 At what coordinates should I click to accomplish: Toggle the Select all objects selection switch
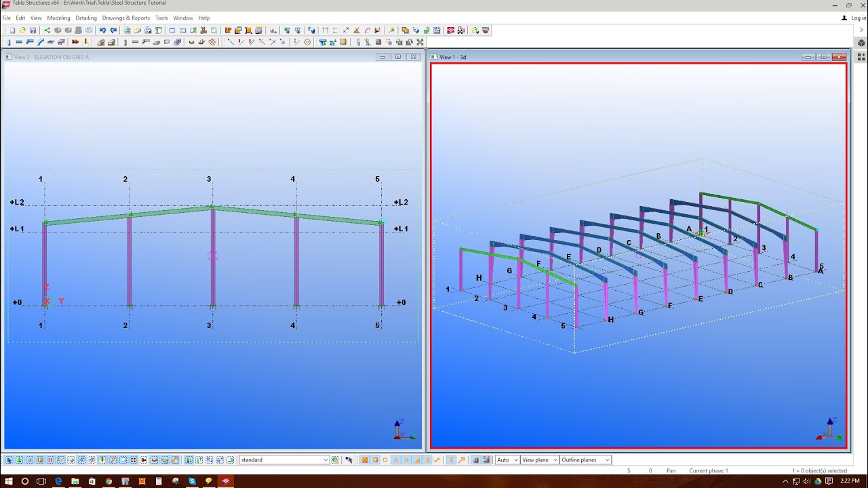(x=9, y=460)
